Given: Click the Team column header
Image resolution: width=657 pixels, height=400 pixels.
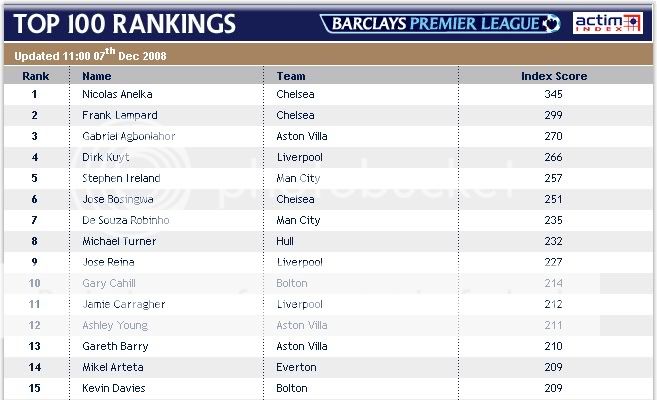Looking at the screenshot, I should [291, 76].
